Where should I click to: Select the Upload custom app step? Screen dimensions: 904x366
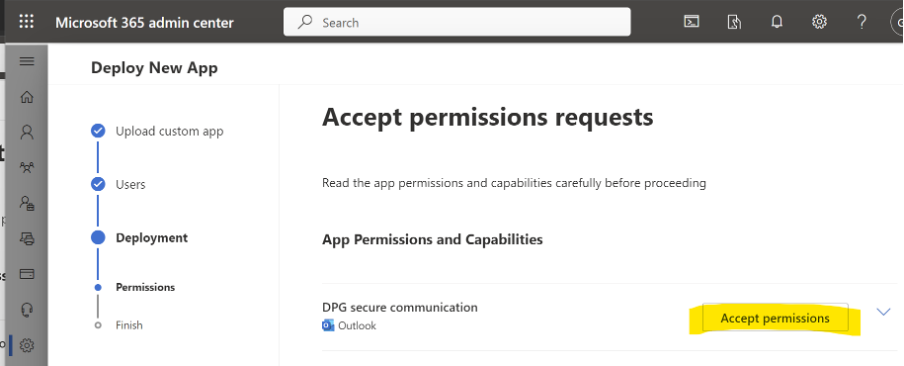(169, 131)
